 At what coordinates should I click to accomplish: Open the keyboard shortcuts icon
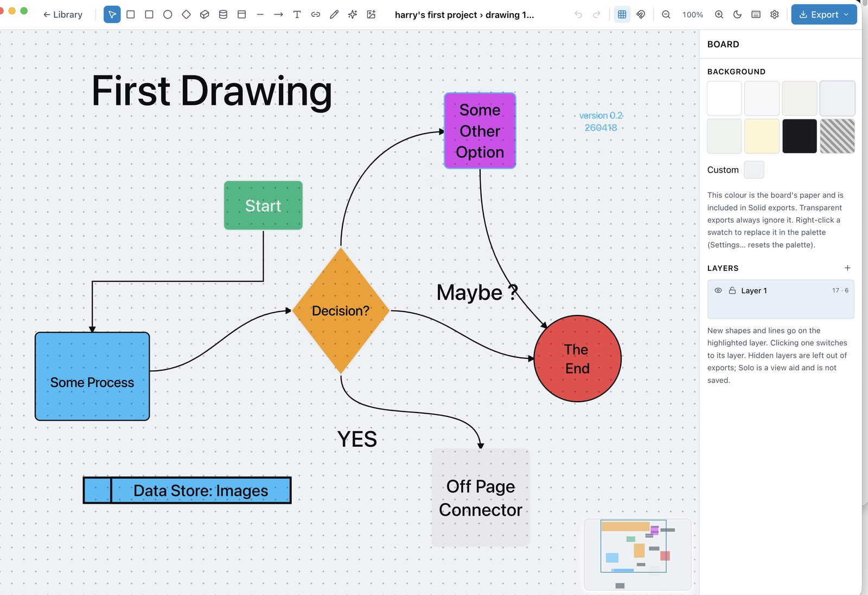(x=756, y=15)
